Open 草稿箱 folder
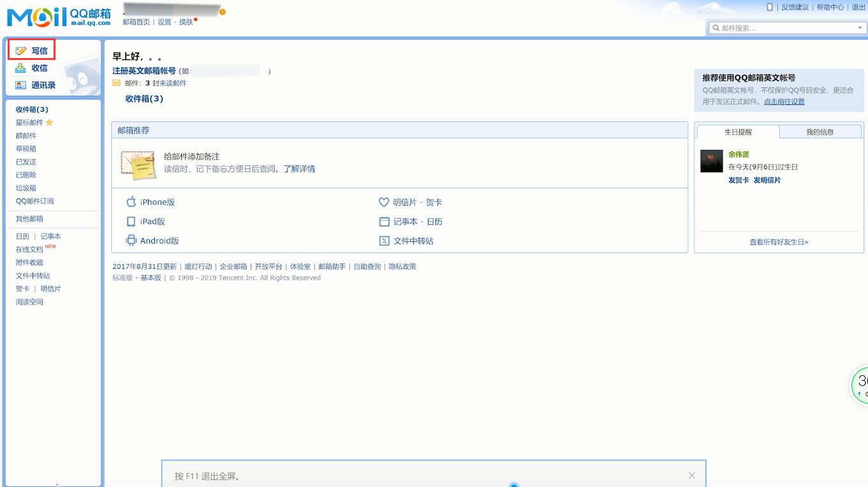Viewport: 868px width, 487px height. click(26, 149)
